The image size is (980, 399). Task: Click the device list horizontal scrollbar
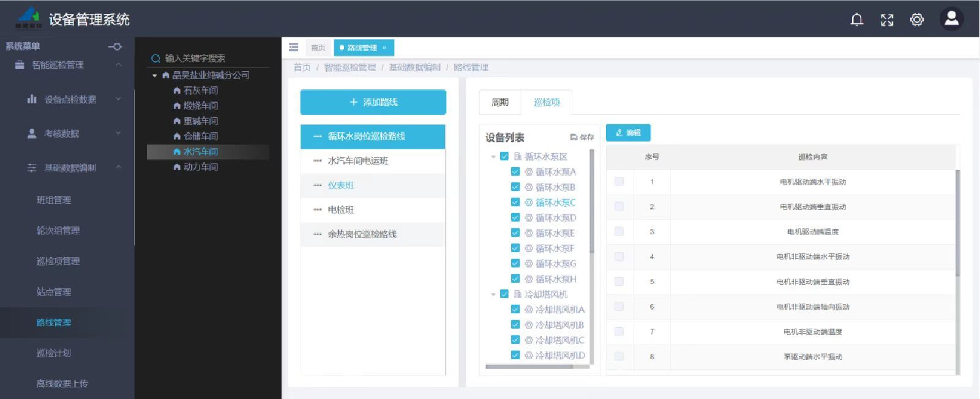(x=529, y=367)
